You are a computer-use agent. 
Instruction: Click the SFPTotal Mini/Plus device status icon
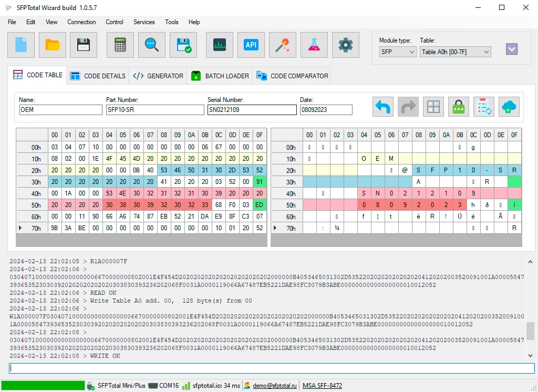[90, 386]
